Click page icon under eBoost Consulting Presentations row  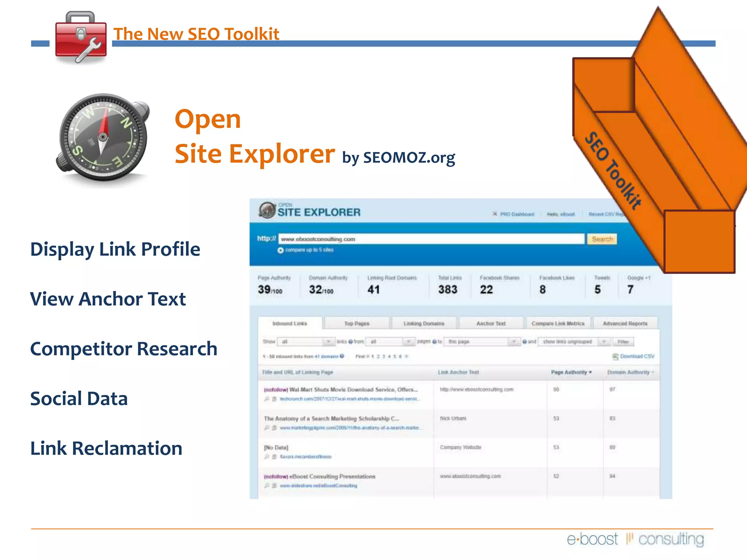(x=274, y=486)
